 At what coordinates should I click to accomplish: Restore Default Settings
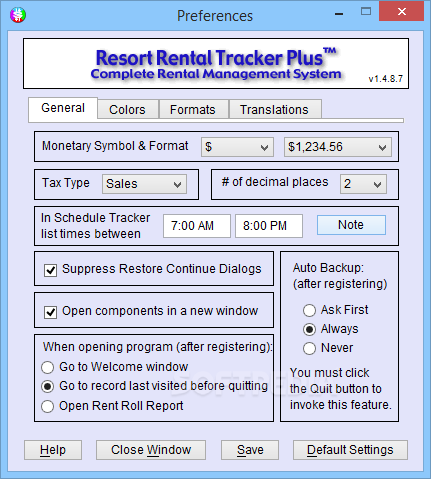(350, 450)
